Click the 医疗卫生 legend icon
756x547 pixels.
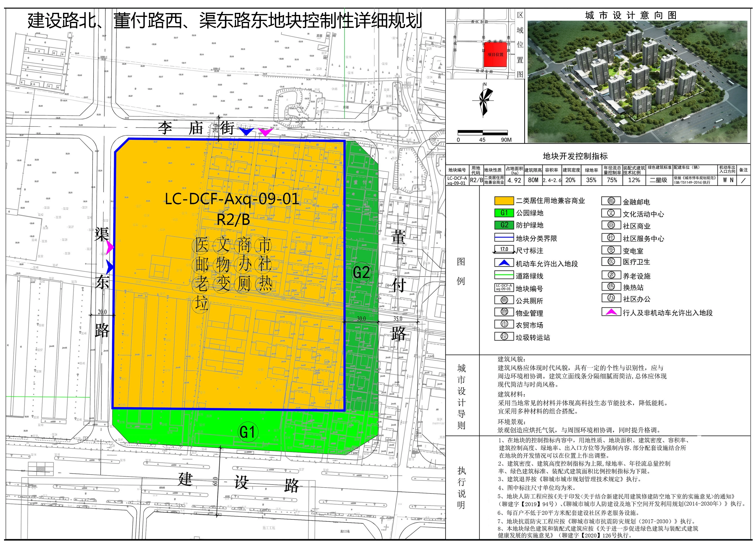[611, 262]
